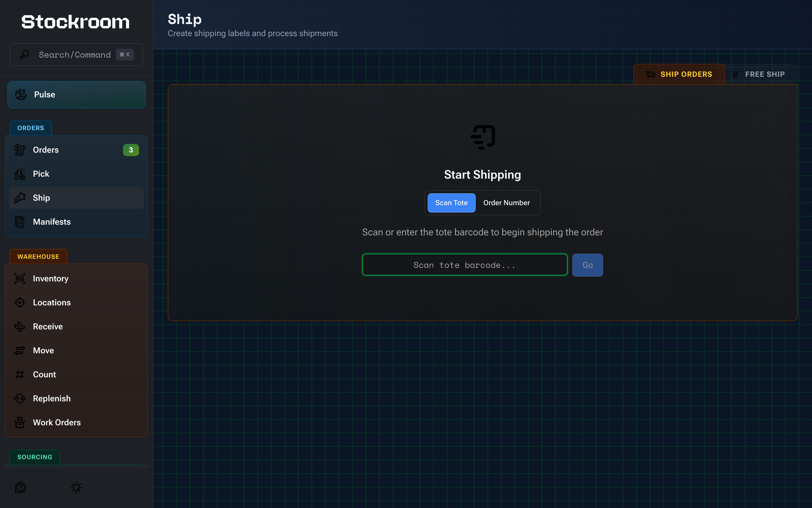Open the Pulse dashboard icon
The image size is (812, 508).
point(21,95)
